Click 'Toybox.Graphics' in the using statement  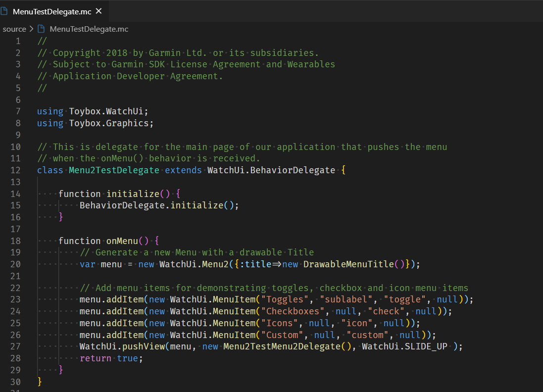109,123
